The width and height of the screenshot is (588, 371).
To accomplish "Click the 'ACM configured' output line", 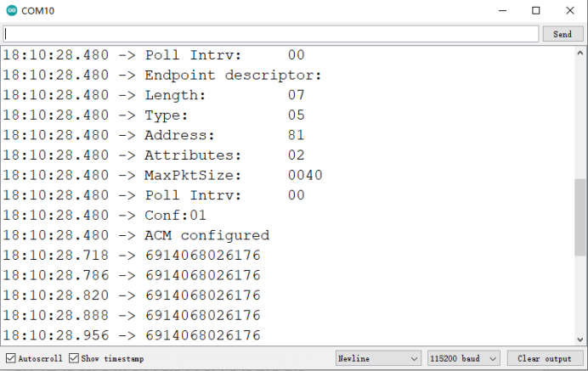I will point(206,236).
